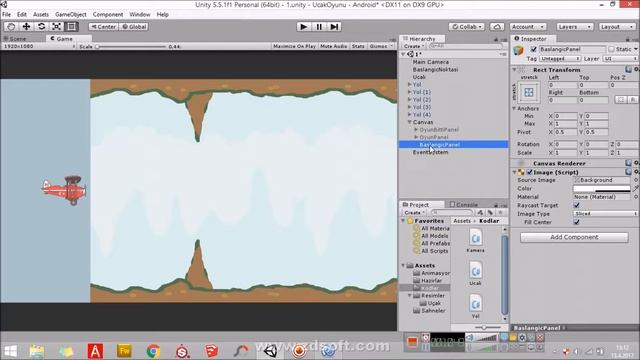Viewport: 640px width, 360px height.
Task: Click the Add Component button
Action: coord(574,237)
